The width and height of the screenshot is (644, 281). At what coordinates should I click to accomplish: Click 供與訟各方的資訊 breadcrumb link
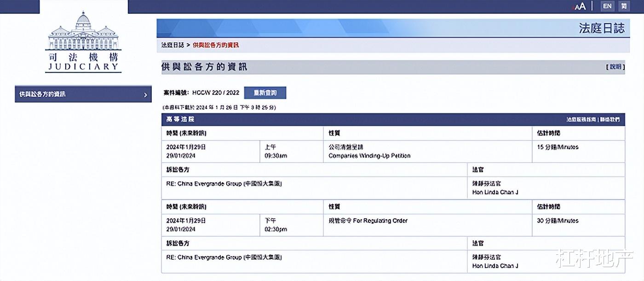(216, 45)
